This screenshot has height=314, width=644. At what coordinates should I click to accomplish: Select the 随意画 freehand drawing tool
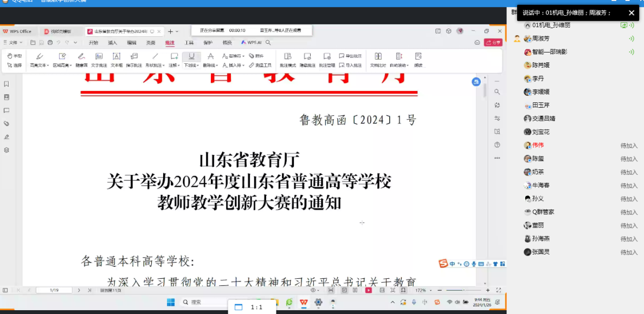point(81,59)
